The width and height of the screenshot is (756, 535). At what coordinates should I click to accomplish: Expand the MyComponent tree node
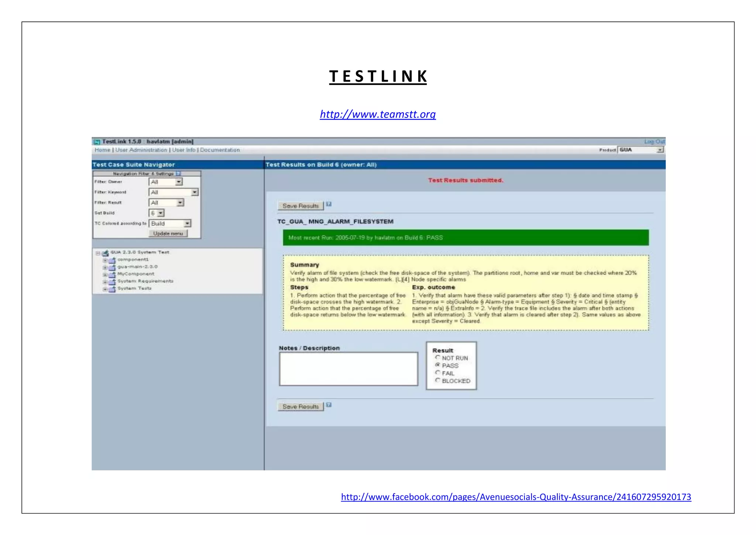[105, 275]
